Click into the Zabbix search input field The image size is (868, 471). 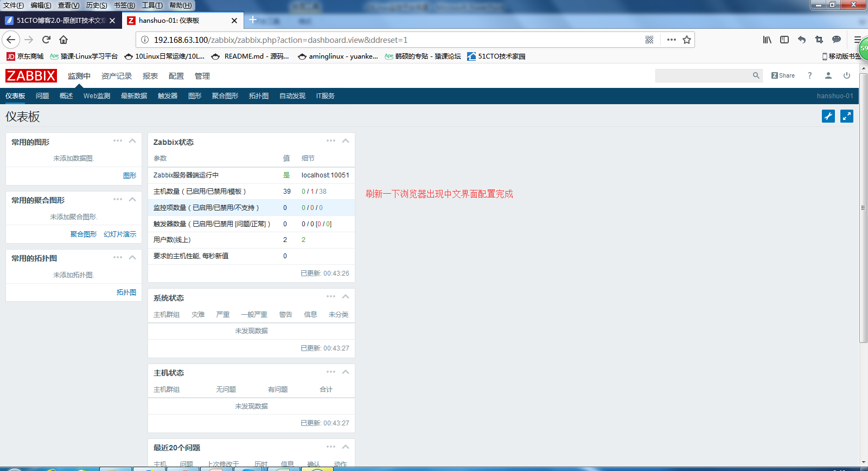click(x=703, y=75)
